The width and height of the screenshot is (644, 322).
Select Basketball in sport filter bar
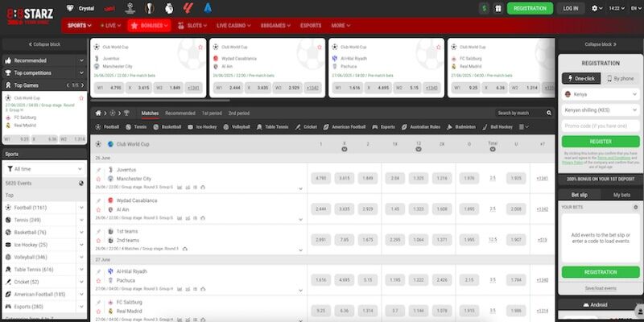coord(167,127)
